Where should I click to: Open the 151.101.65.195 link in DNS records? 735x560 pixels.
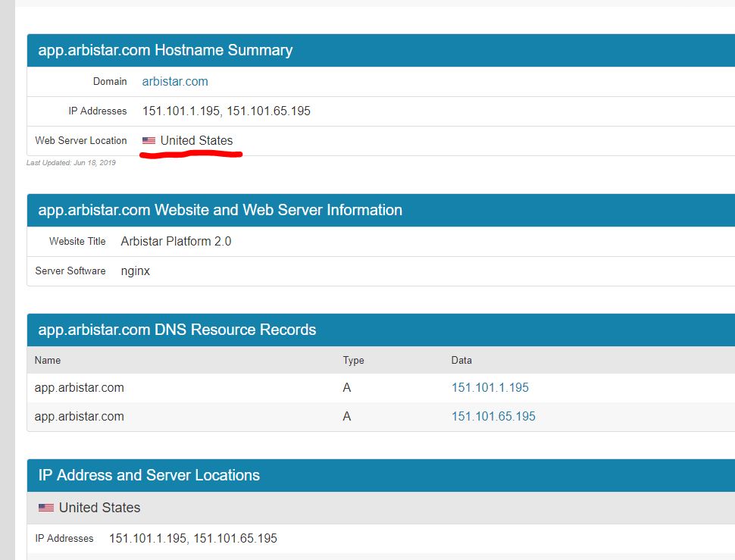[x=493, y=416]
